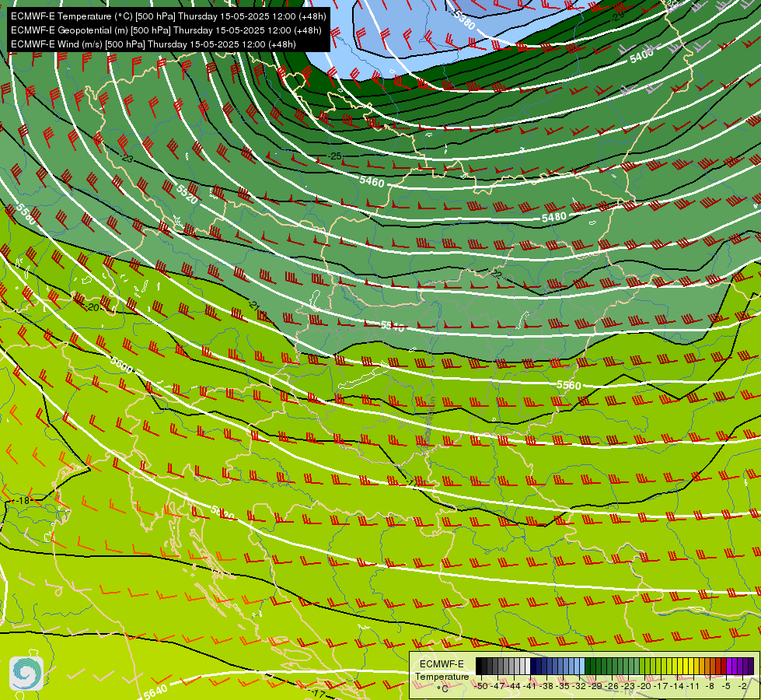Viewport: 761px width, 700px height.
Task: Click the -5 tick label in the legend
Action: coord(726,686)
